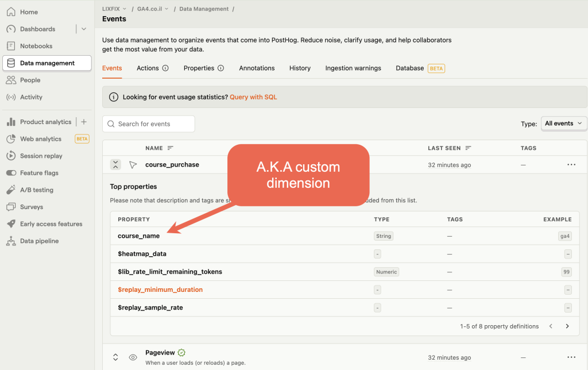This screenshot has height=370, width=588.
Task: Expand the Dashboards chevron in the sidebar
Action: tap(84, 29)
